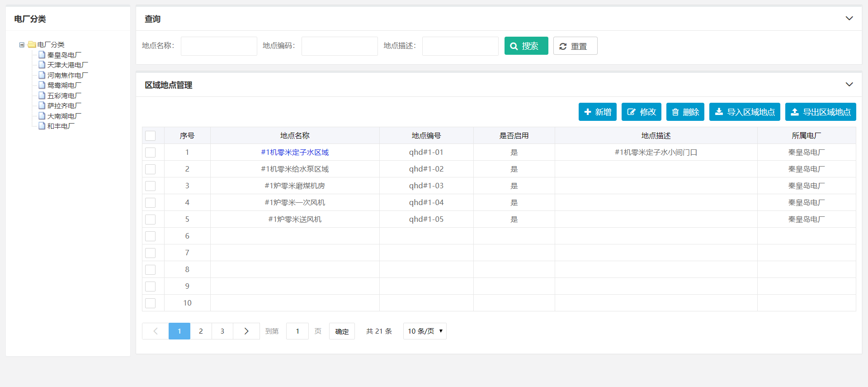Image resolution: width=868 pixels, height=387 pixels.
Task: Open the 10 条/页 page size dropdown
Action: point(425,331)
